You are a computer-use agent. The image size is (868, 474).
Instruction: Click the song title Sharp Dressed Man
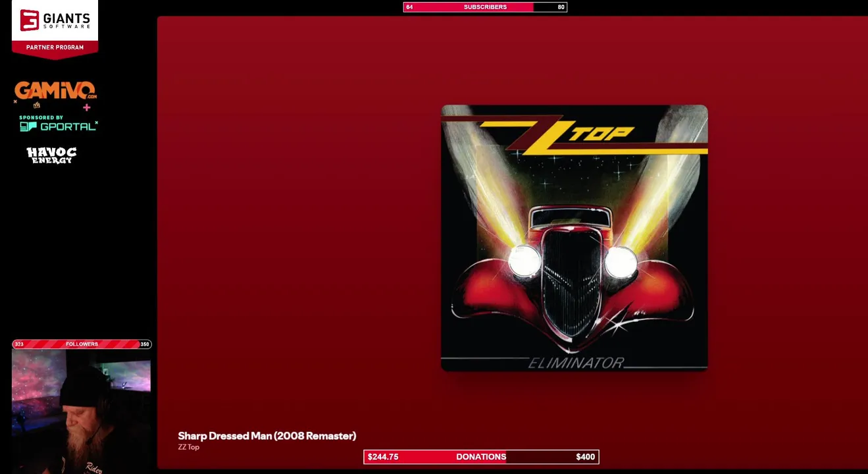[x=267, y=436]
